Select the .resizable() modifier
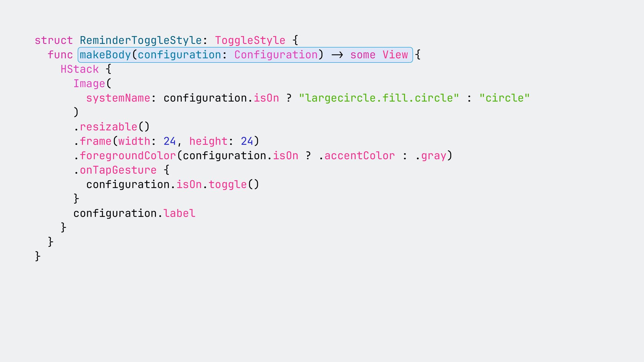This screenshot has width=644, height=362. click(111, 127)
